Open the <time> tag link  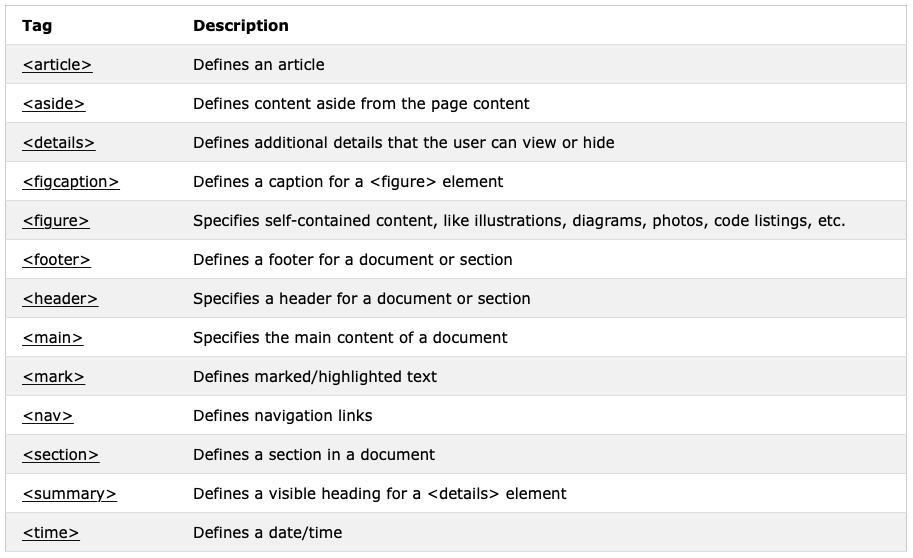pos(50,533)
